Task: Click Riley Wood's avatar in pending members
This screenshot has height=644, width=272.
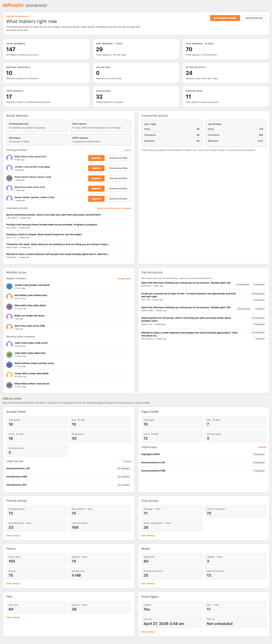Action: pyautogui.click(x=10, y=158)
